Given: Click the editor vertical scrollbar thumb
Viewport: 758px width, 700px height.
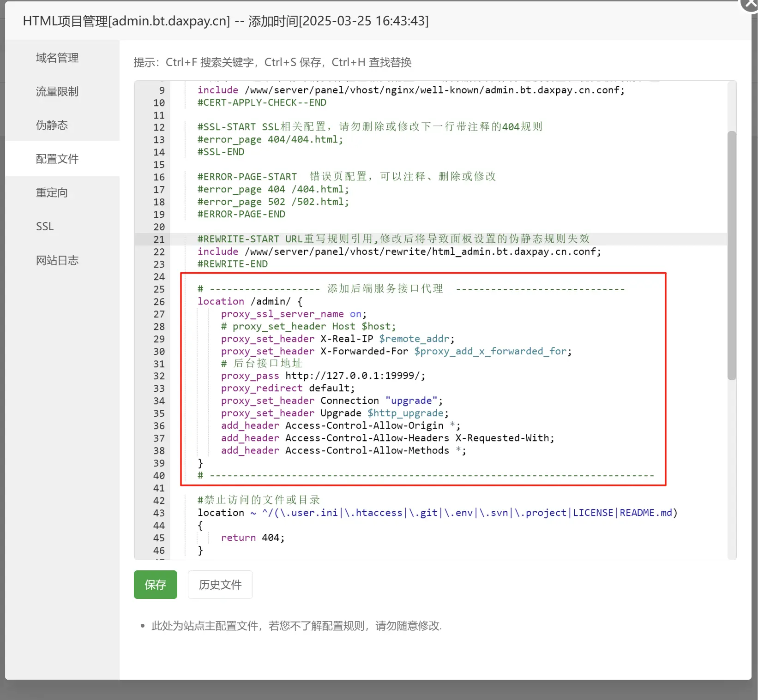Looking at the screenshot, I should tap(732, 256).
